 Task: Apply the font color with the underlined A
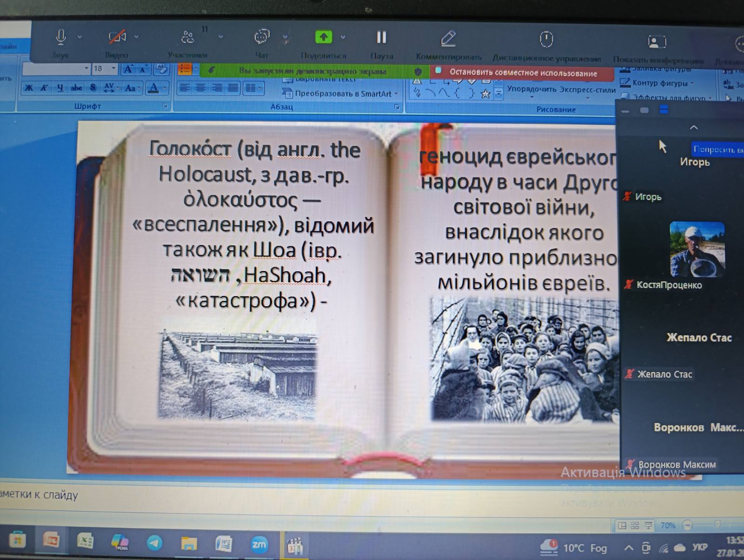(153, 88)
